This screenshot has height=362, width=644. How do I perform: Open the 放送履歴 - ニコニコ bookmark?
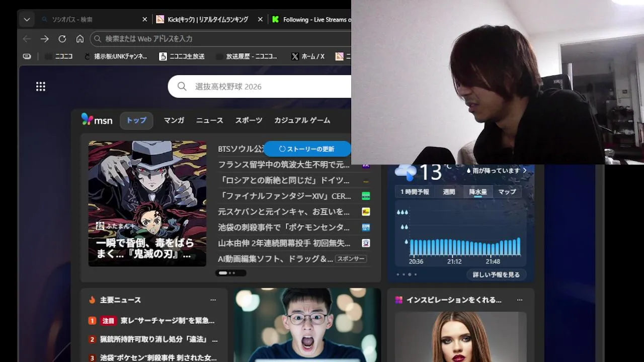[246, 56]
